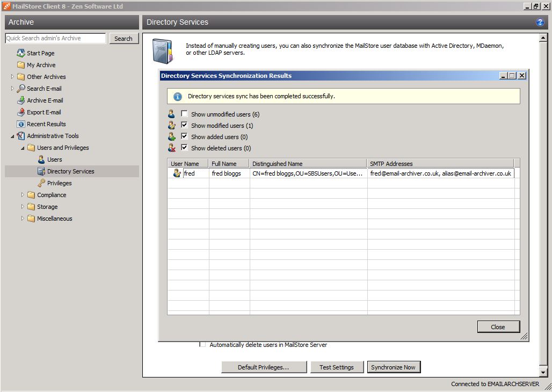Click the "Connected to EMAILARCHSERVER" status text
This screenshot has width=552, height=392.
495,384
